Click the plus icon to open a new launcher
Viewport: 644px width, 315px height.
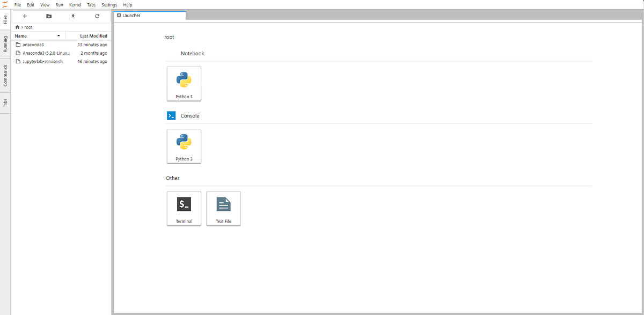25,16
